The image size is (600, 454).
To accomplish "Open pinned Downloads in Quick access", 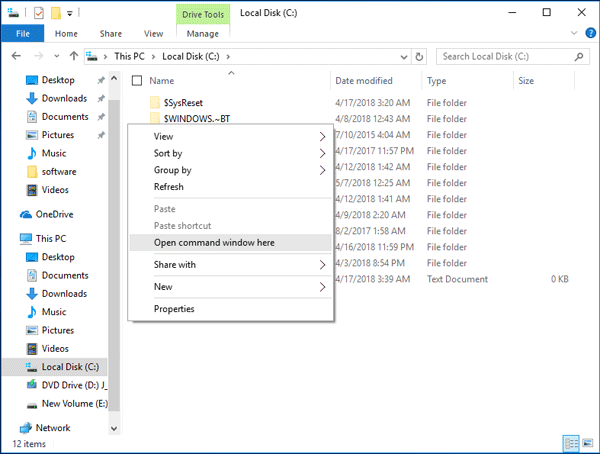I will (64, 98).
